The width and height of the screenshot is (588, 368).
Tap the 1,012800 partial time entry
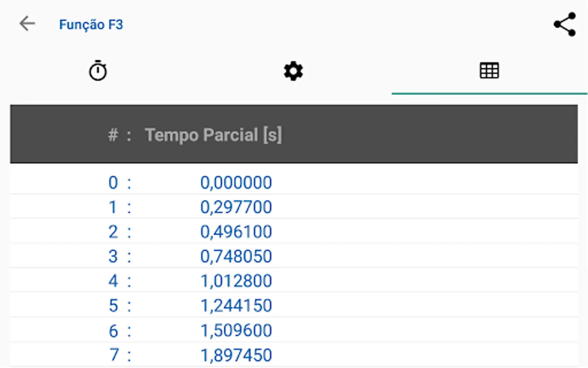[x=236, y=281]
